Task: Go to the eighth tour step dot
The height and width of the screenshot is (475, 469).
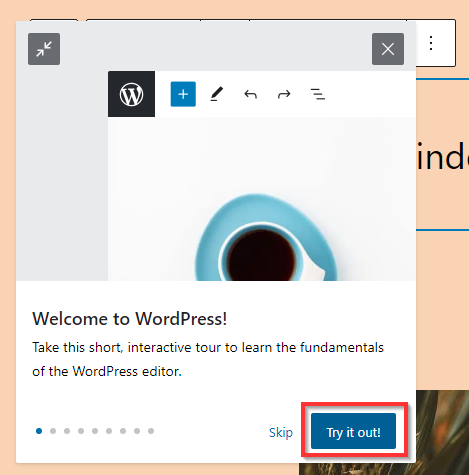Action: point(137,431)
